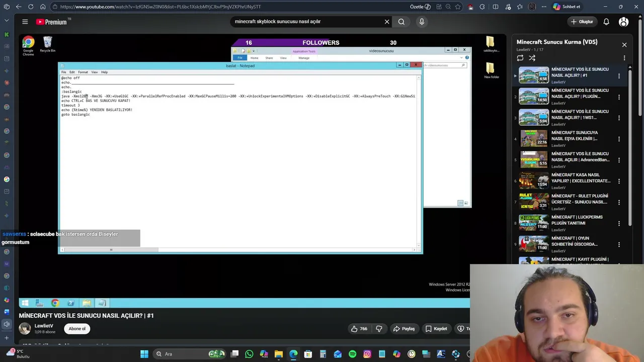
Task: Click Start button on the video's taskbar
Action: [25, 303]
